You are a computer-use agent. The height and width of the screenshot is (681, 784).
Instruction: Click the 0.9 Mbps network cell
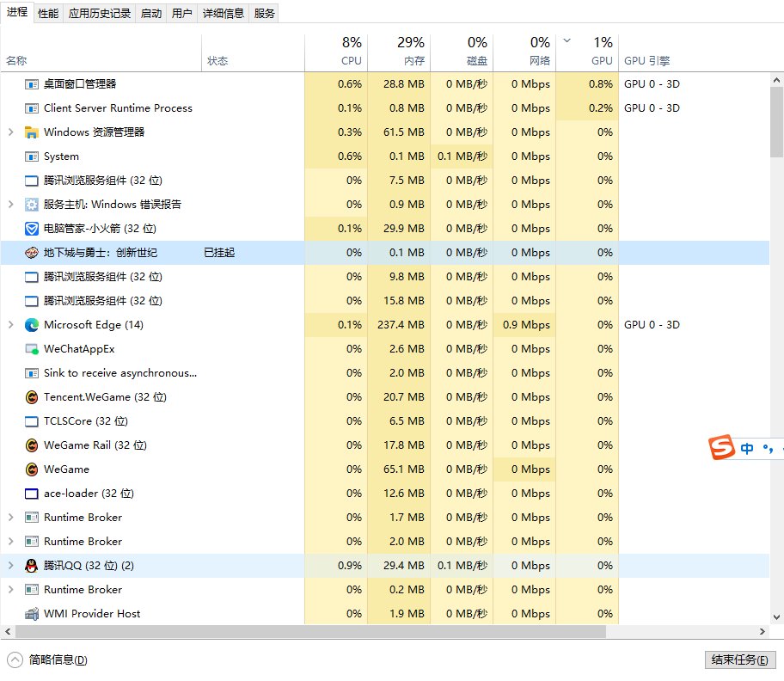coord(526,325)
